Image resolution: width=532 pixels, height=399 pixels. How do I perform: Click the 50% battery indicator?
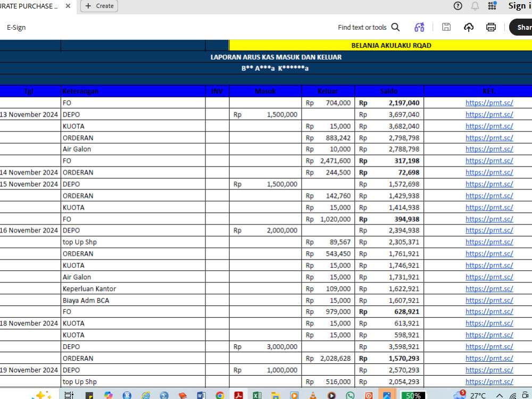[413, 395]
